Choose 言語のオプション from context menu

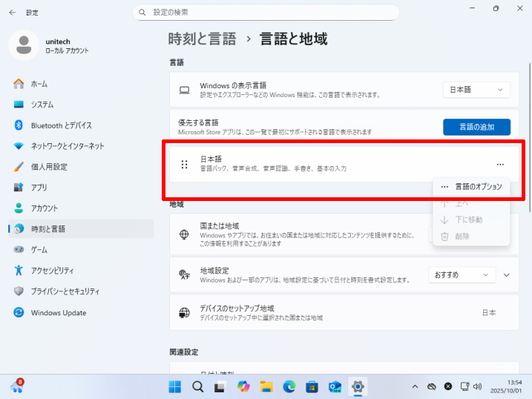click(478, 187)
